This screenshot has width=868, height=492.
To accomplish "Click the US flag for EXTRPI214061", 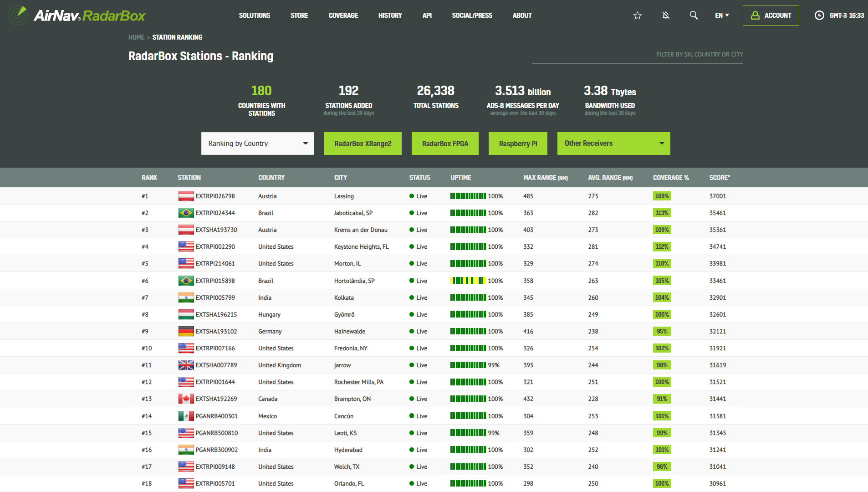I will 186,264.
